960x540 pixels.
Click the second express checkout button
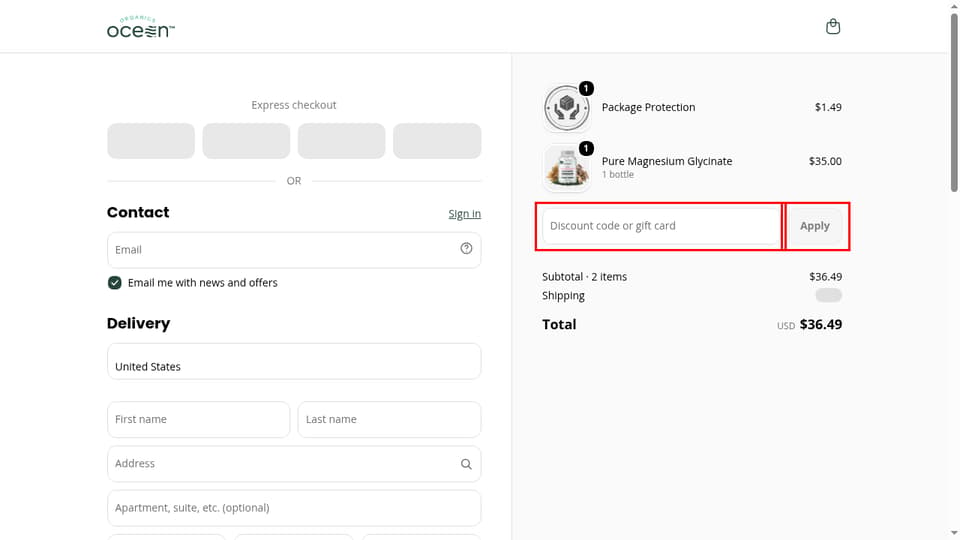click(246, 141)
